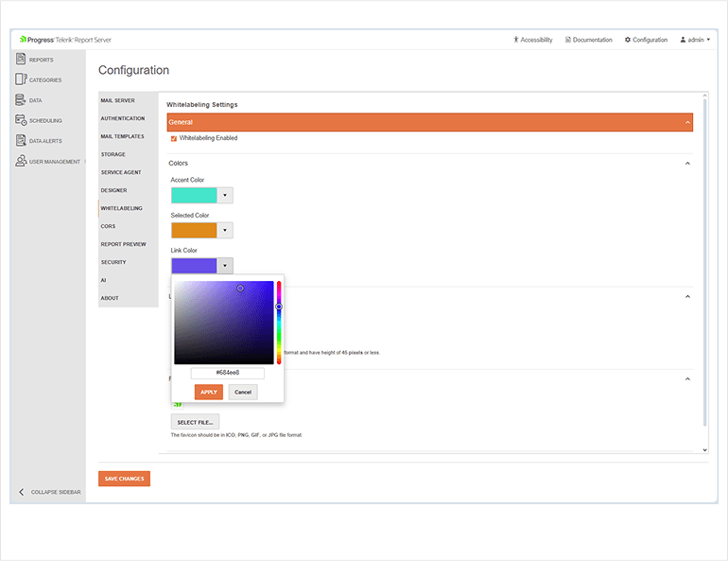
Task: Open the Accessibility link
Action: point(533,40)
